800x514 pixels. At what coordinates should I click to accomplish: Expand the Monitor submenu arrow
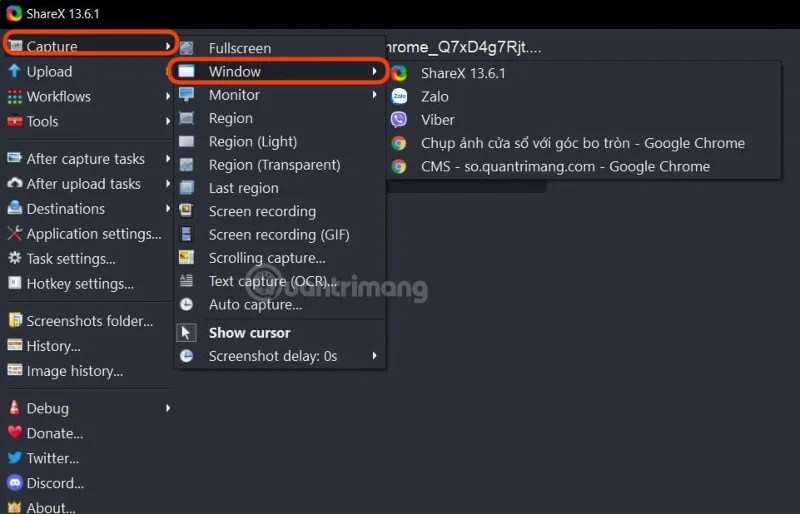click(x=374, y=94)
